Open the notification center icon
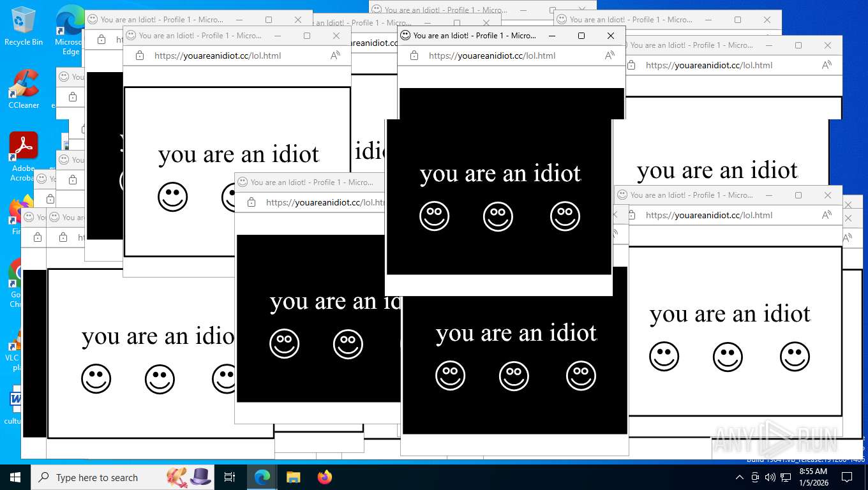The height and width of the screenshot is (490, 868). (x=847, y=477)
